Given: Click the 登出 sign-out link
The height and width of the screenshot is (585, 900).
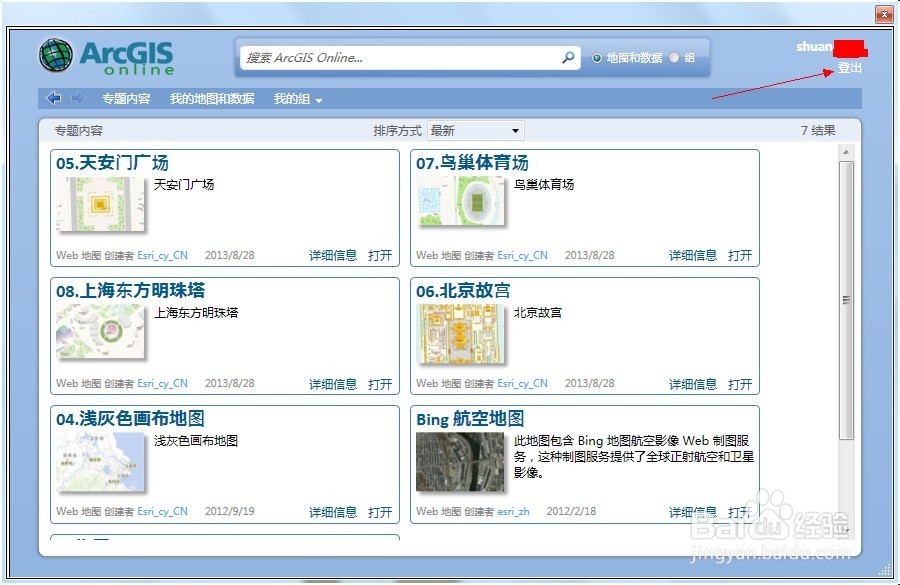Looking at the screenshot, I should pos(849,68).
